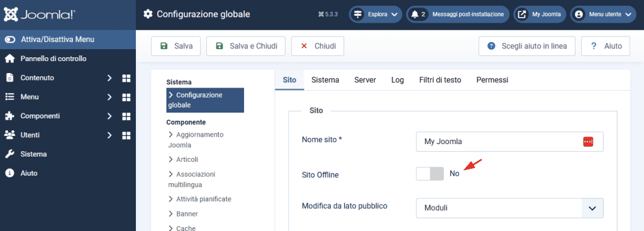
Task: Switch to the Server tab
Action: [365, 80]
